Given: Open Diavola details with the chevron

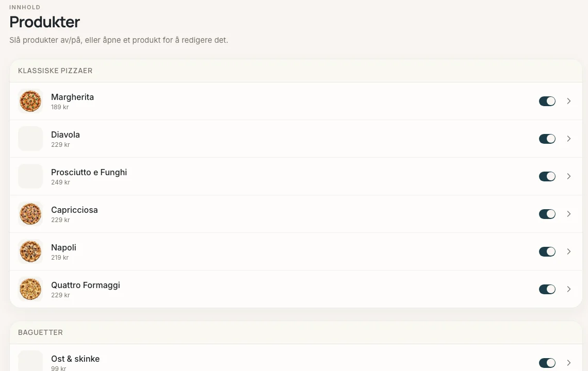Looking at the screenshot, I should click(569, 139).
